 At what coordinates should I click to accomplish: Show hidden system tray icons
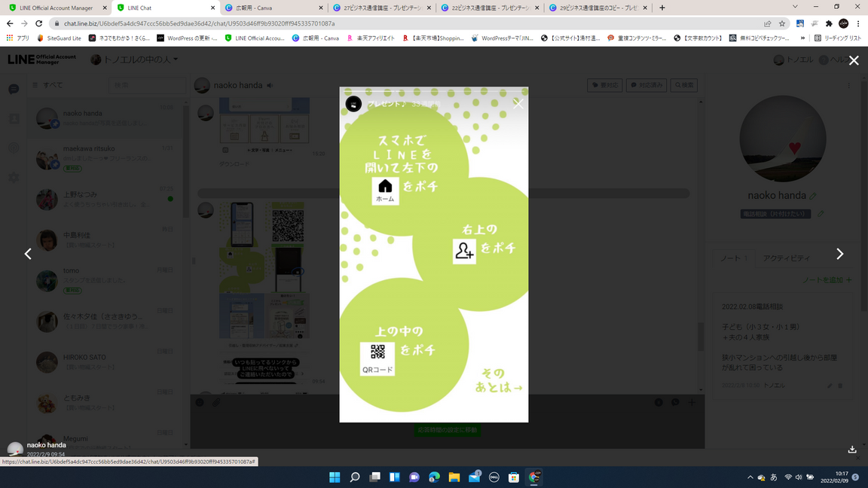[750, 477]
